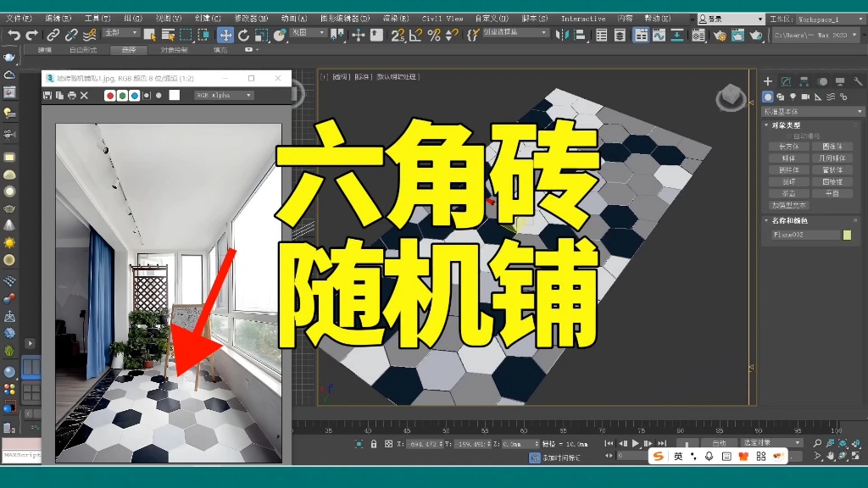Select the Geometry creation category icon
868x488 pixels.
[768, 97]
